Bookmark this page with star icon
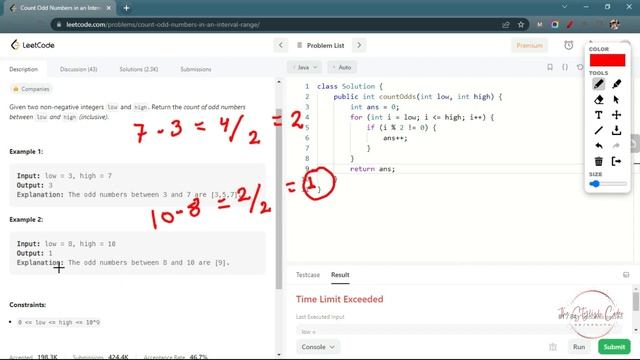The height and width of the screenshot is (360, 640). point(520,24)
